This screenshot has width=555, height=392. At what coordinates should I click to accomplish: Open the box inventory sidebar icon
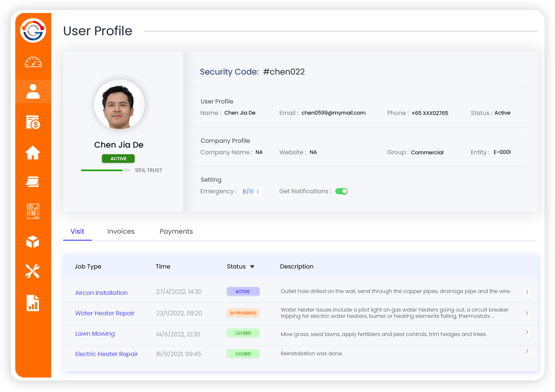coord(33,242)
